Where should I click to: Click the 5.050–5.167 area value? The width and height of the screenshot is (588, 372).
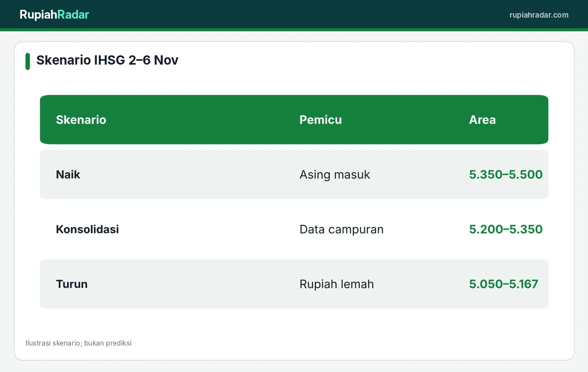coord(504,284)
